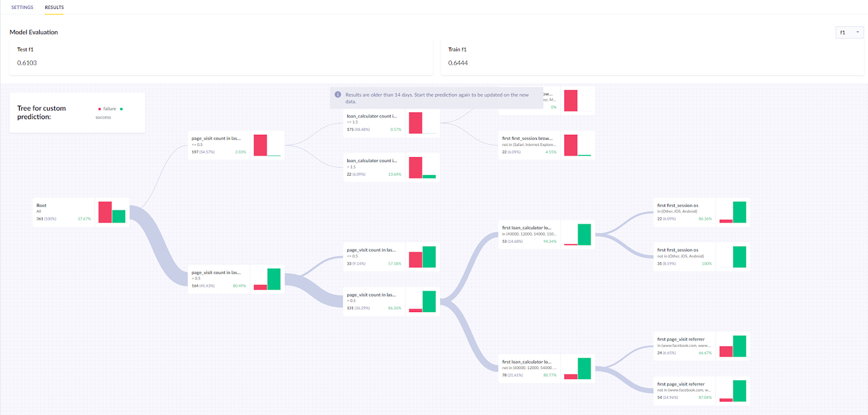868x415 pixels.
Task: Expand the truncated 'loan_calculator count i...' node label
Action: pyautogui.click(x=372, y=116)
